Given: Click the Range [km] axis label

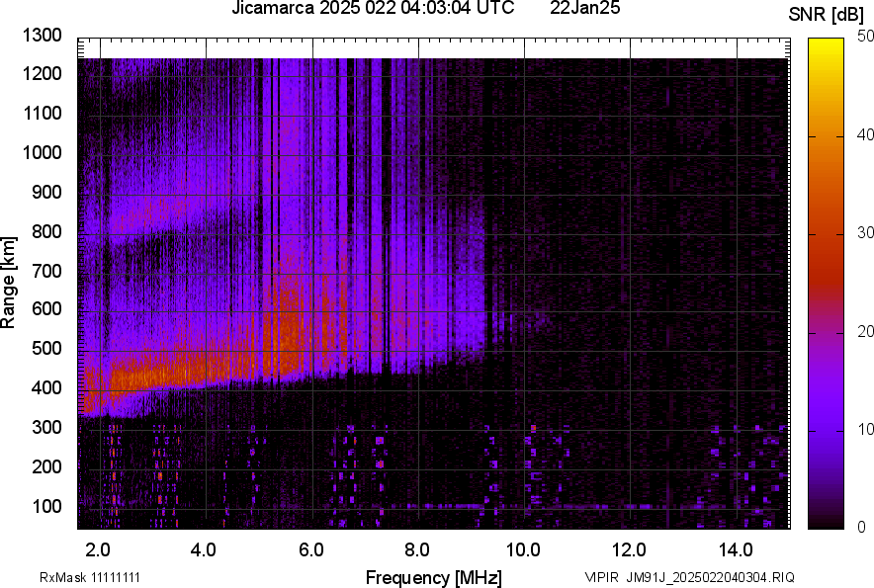Looking at the screenshot, I should [13, 284].
